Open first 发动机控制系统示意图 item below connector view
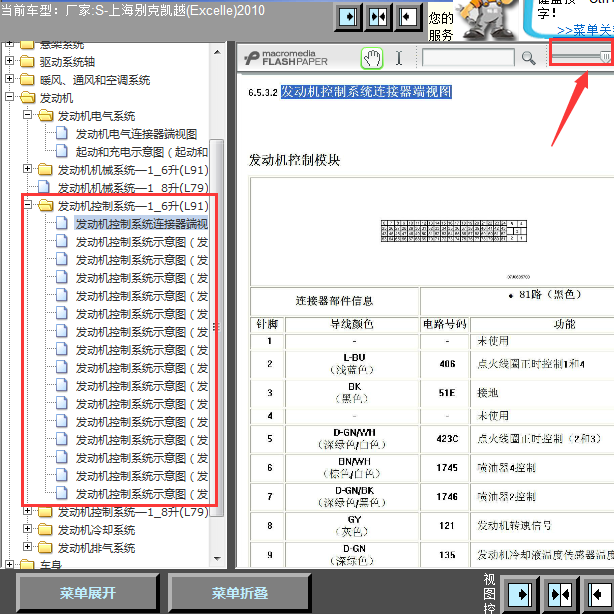This screenshot has height=614, width=614. tap(141, 242)
